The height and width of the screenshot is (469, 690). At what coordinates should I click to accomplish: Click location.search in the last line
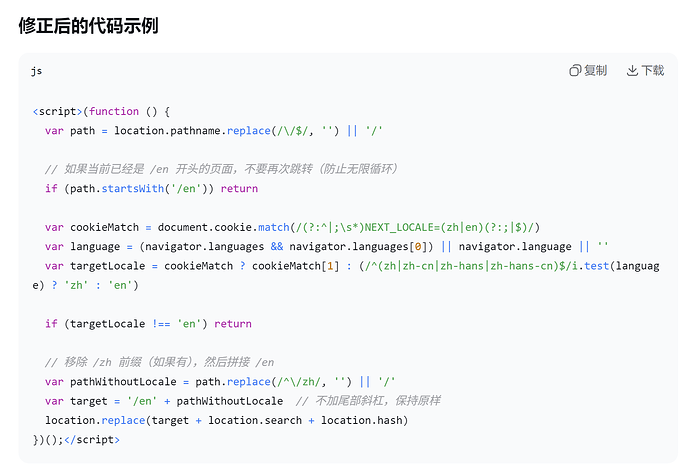pos(255,421)
